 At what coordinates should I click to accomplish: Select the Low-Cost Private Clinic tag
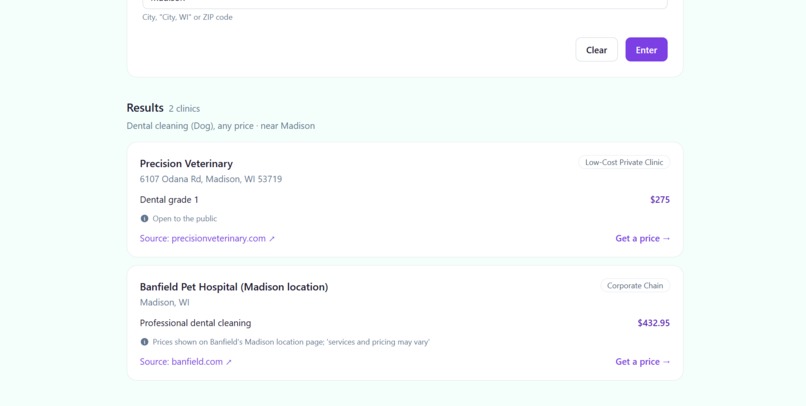click(624, 162)
